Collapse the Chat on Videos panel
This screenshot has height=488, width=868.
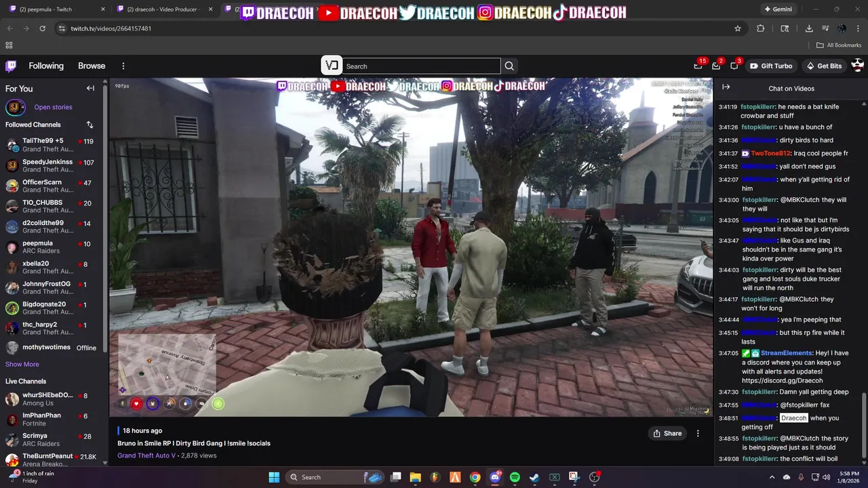pyautogui.click(x=726, y=87)
